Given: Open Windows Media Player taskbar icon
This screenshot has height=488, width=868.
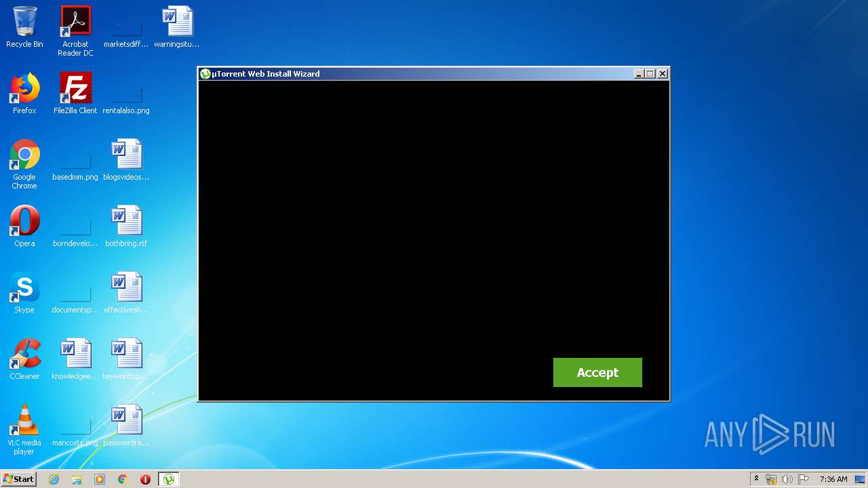Looking at the screenshot, I should pos(100,479).
